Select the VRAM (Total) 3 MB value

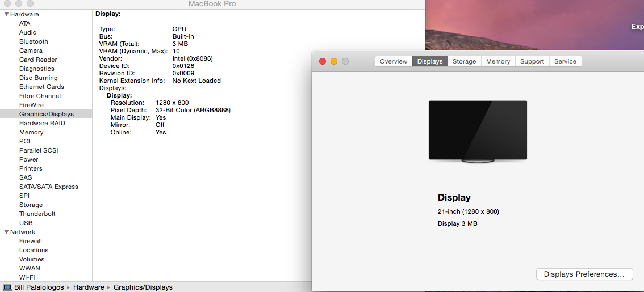point(180,44)
